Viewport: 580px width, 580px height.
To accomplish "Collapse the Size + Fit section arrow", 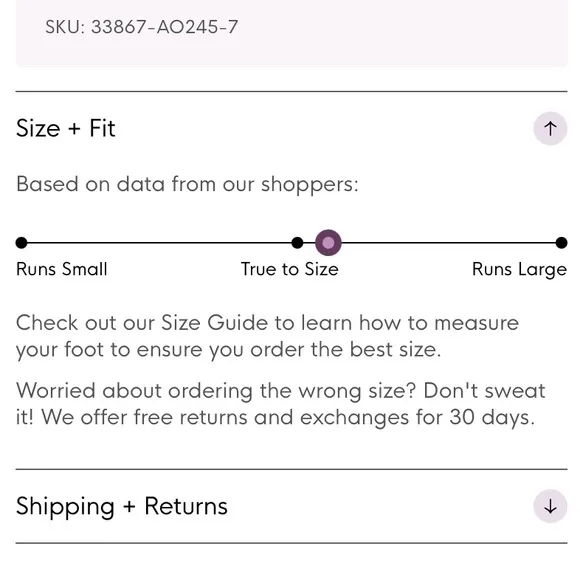I will point(550,128).
